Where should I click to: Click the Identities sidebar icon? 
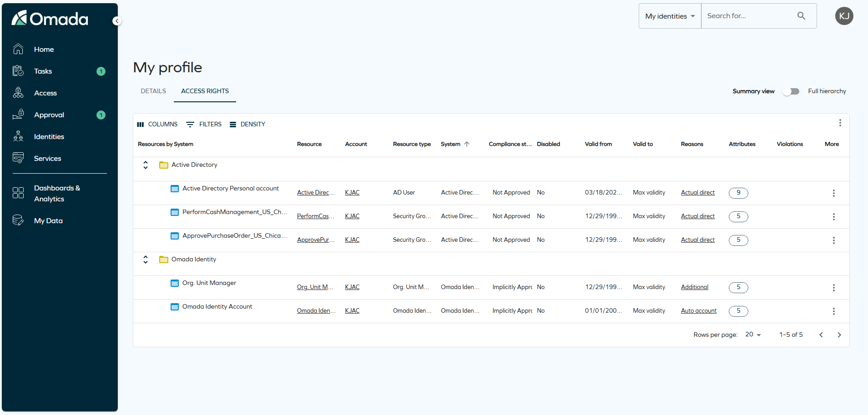tap(18, 136)
